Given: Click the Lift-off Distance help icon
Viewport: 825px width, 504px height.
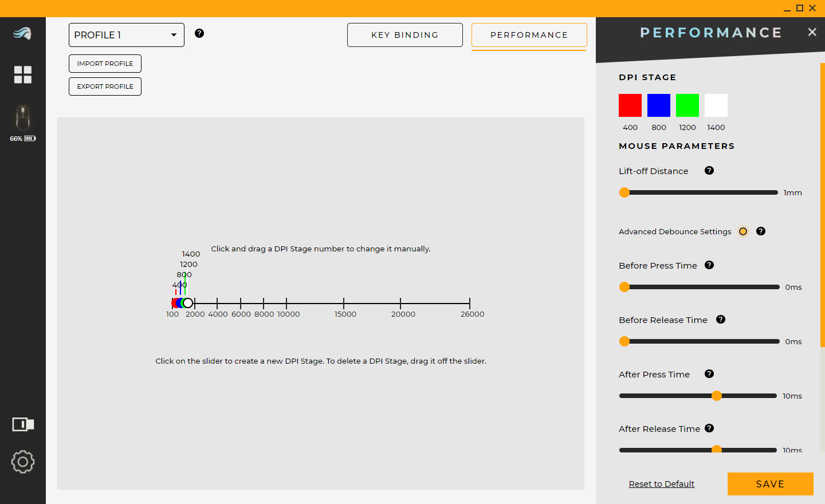Looking at the screenshot, I should click(x=709, y=171).
